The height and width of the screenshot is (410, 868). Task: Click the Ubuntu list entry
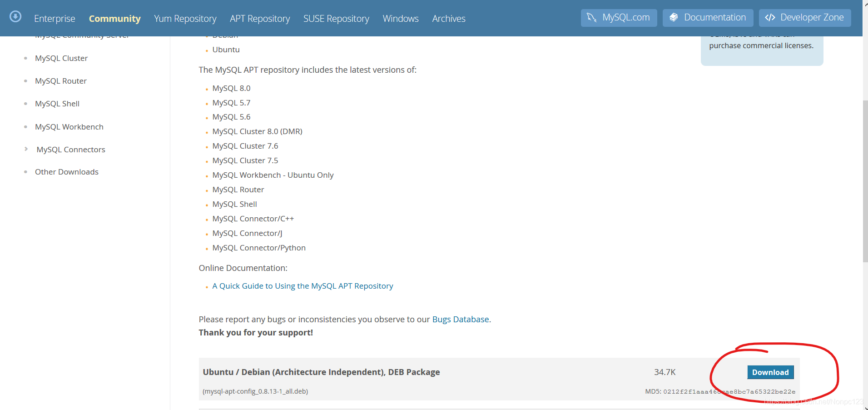pyautogui.click(x=226, y=50)
